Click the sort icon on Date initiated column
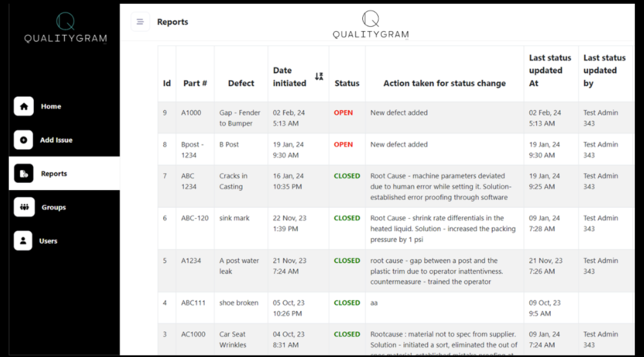644x357 pixels. point(318,77)
